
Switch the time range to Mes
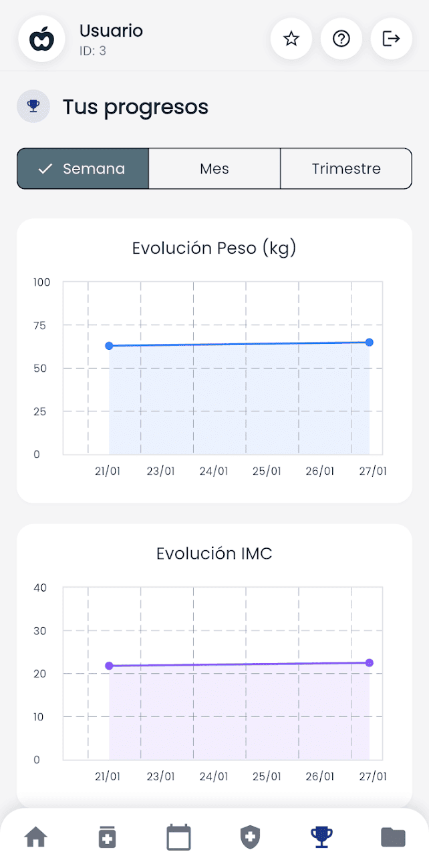coord(214,169)
